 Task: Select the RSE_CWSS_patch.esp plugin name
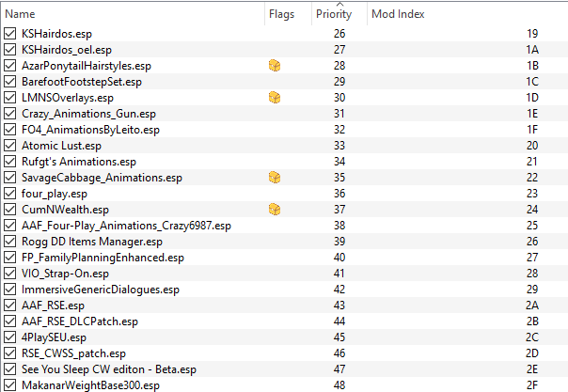tap(73, 353)
